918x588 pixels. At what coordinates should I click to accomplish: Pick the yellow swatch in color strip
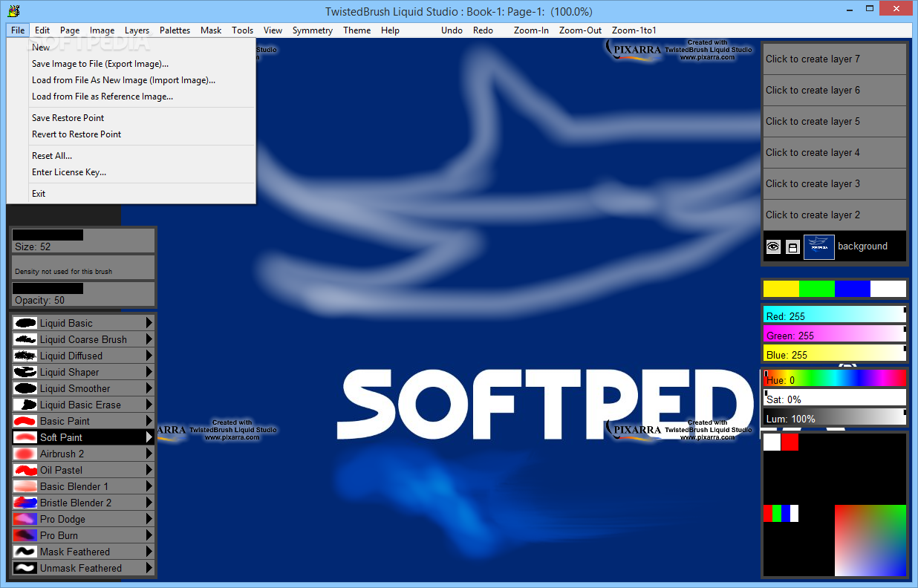[x=781, y=289]
